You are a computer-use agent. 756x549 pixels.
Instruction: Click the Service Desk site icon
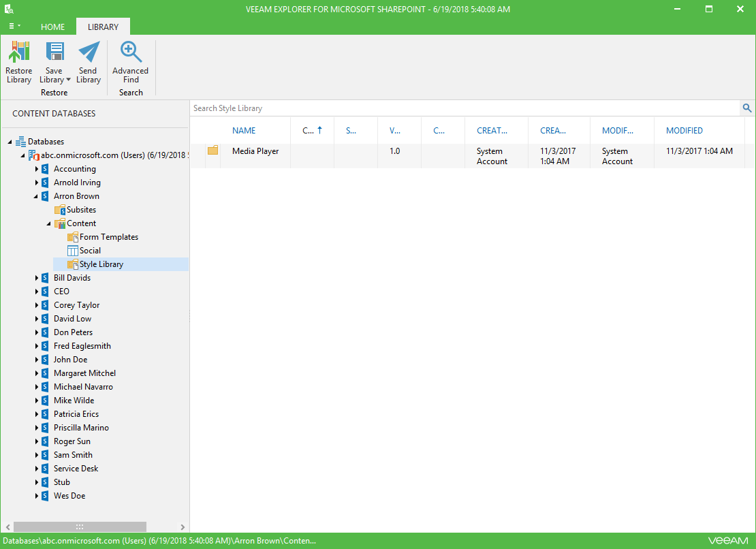point(46,469)
